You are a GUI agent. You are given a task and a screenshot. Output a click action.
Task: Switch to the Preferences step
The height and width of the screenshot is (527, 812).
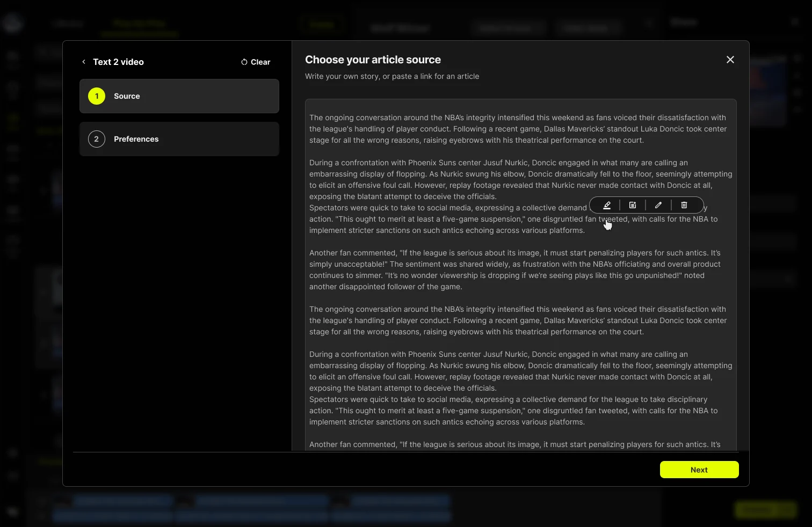179,139
